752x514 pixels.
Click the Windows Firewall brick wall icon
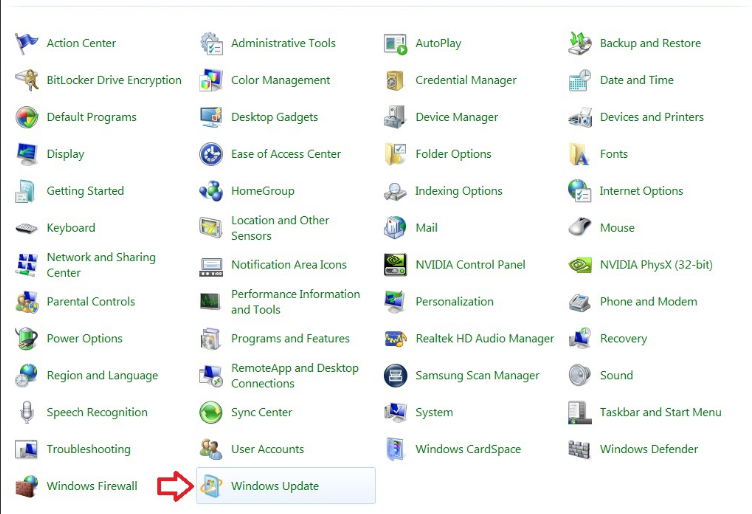(x=26, y=486)
